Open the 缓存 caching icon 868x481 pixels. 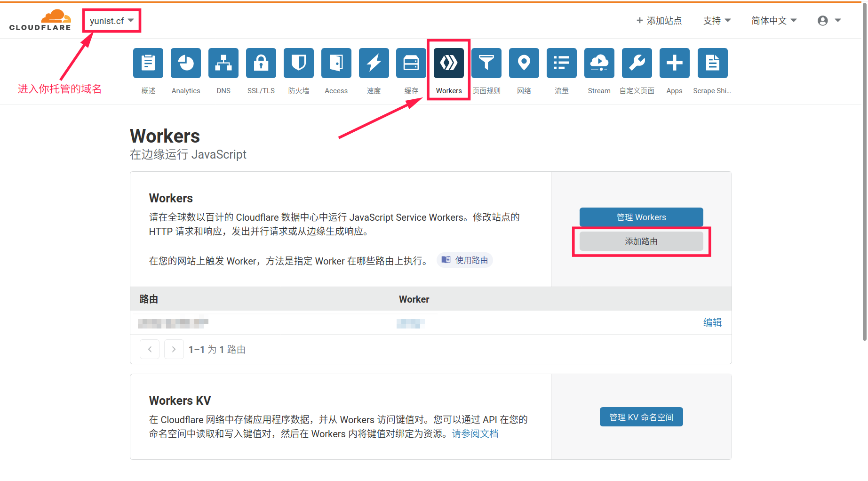(x=411, y=63)
